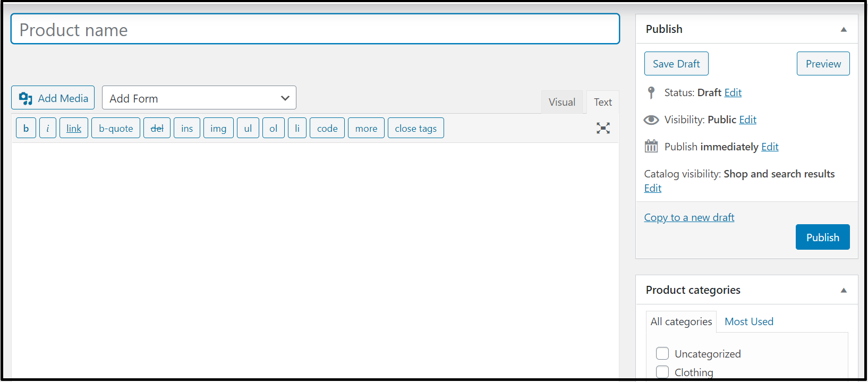868x382 pixels.
Task: Check the Clothing category checkbox
Action: click(662, 372)
